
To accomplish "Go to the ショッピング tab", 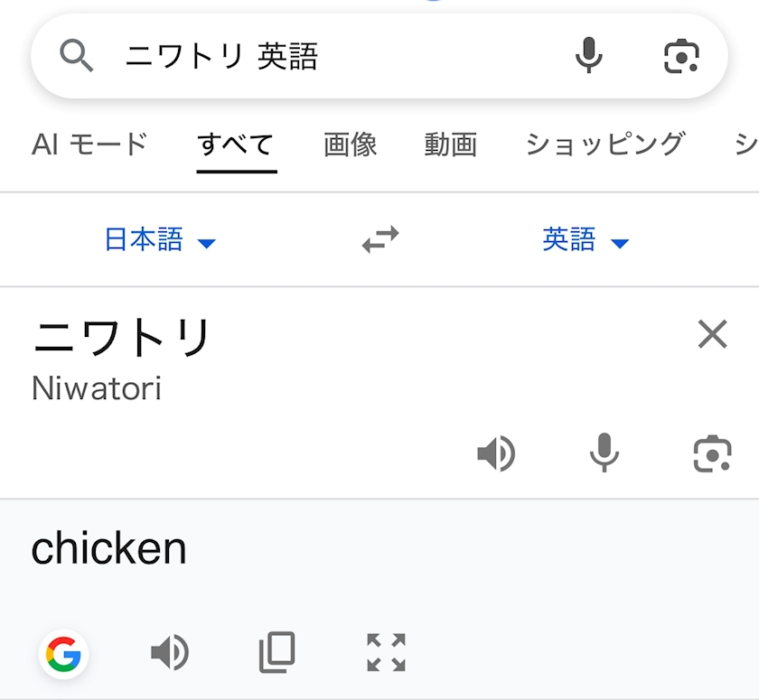I will coord(605,145).
